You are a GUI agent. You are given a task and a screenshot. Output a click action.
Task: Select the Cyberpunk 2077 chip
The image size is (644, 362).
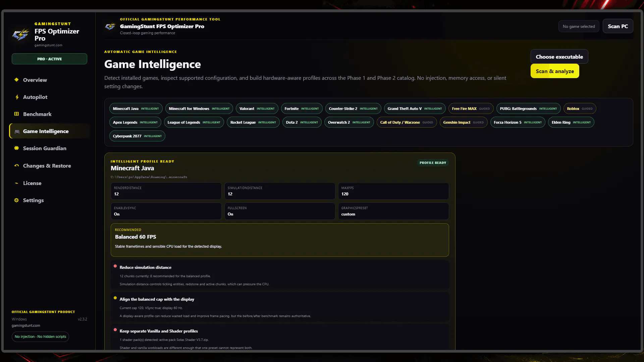point(137,136)
